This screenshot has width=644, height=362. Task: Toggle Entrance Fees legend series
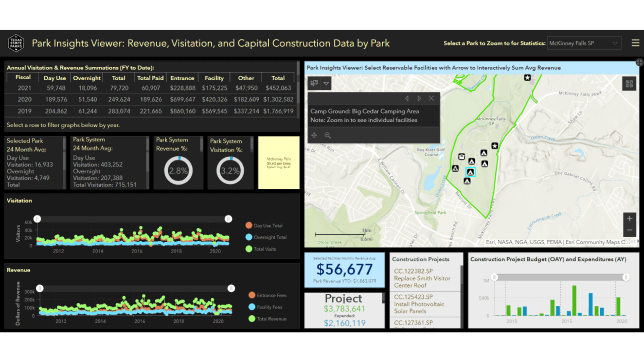click(x=267, y=295)
